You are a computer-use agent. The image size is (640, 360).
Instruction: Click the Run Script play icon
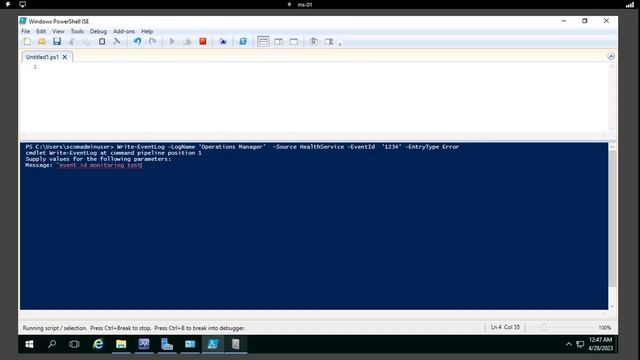click(x=172, y=42)
